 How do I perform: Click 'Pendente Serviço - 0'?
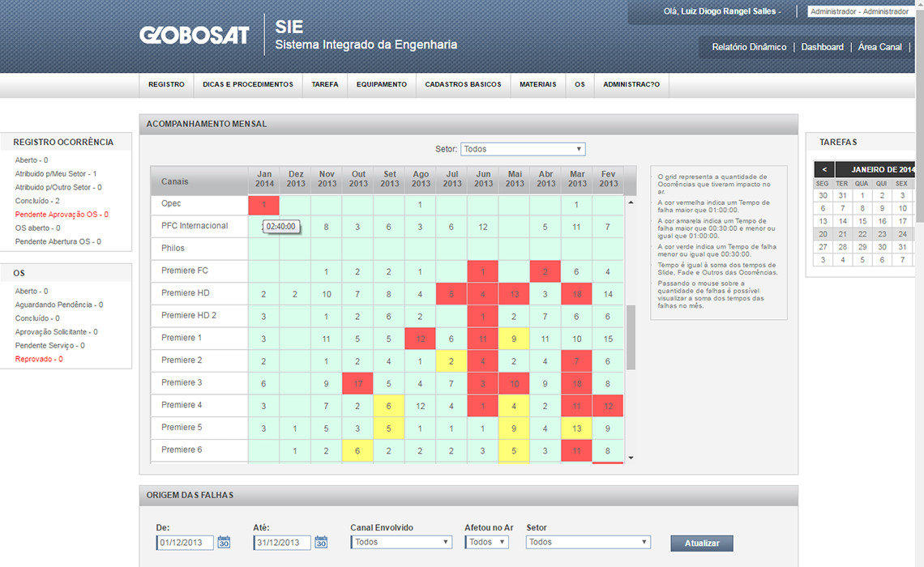(x=50, y=345)
